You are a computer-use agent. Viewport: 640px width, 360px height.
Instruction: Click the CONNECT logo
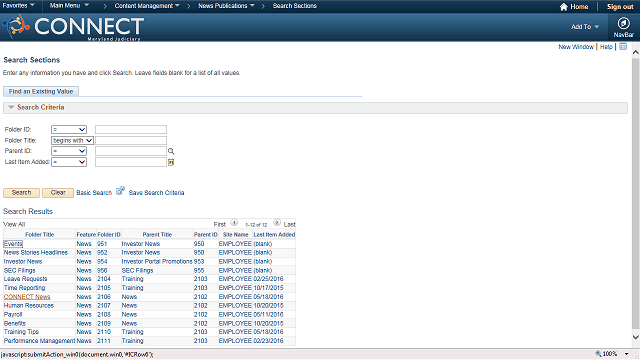pyautogui.click(x=73, y=27)
